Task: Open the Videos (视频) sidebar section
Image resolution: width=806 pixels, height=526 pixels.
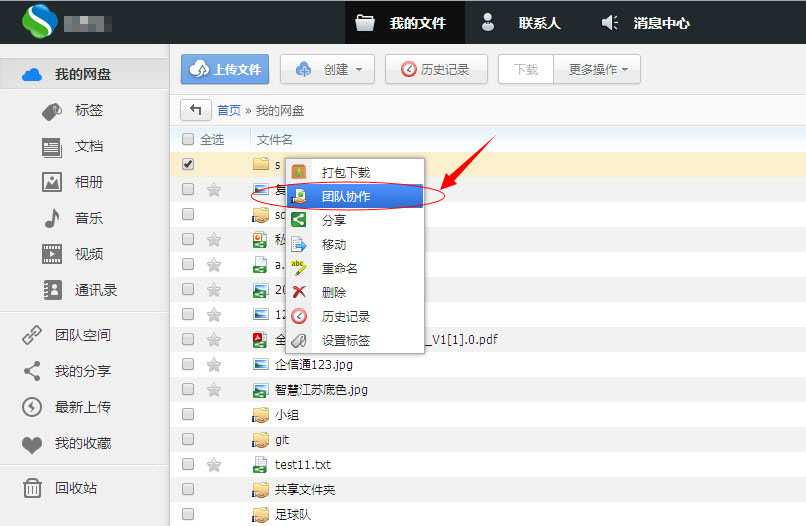Action: click(88, 254)
